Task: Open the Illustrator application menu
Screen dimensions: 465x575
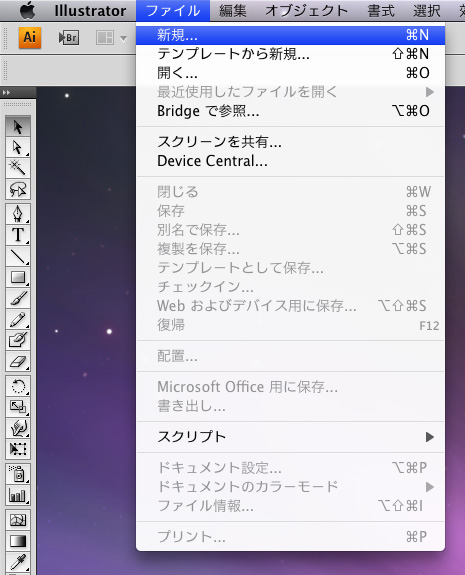Action: pyautogui.click(x=90, y=11)
